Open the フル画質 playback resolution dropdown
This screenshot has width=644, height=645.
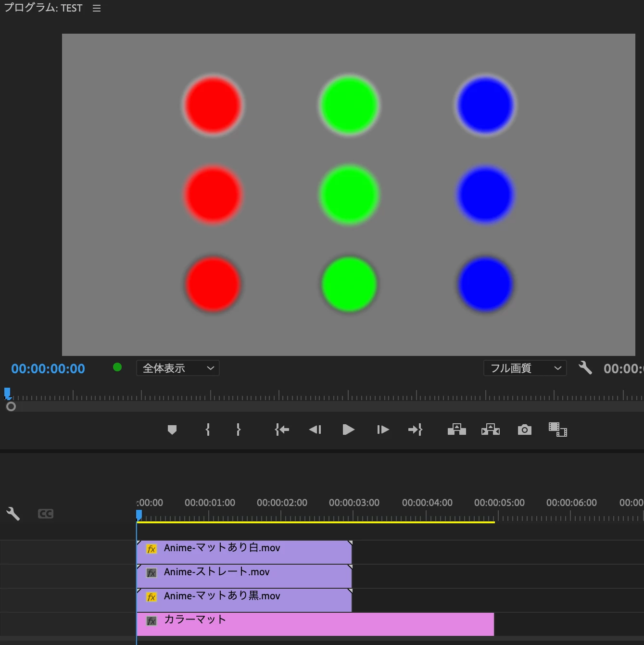pos(525,368)
